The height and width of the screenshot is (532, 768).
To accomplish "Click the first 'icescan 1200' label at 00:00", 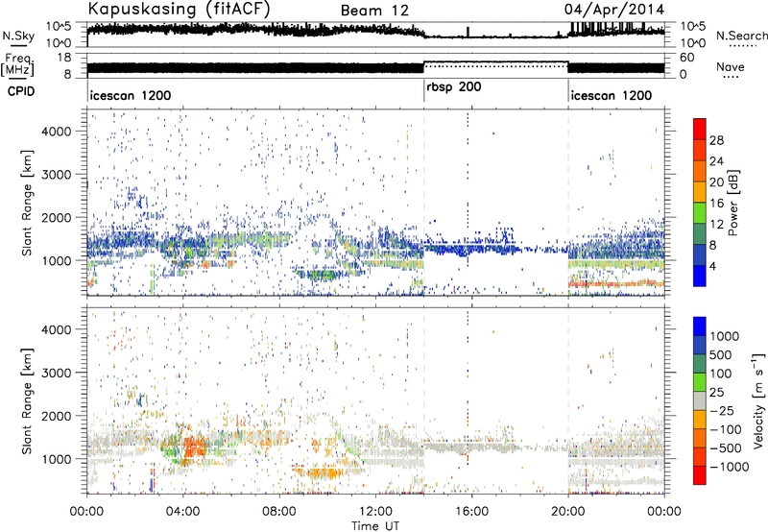I will [131, 95].
